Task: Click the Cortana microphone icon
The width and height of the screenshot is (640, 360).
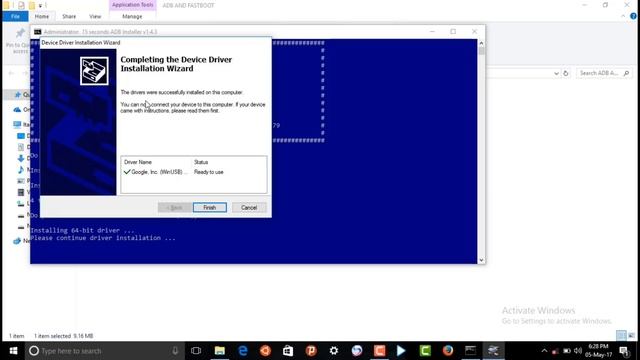Action: click(175, 351)
